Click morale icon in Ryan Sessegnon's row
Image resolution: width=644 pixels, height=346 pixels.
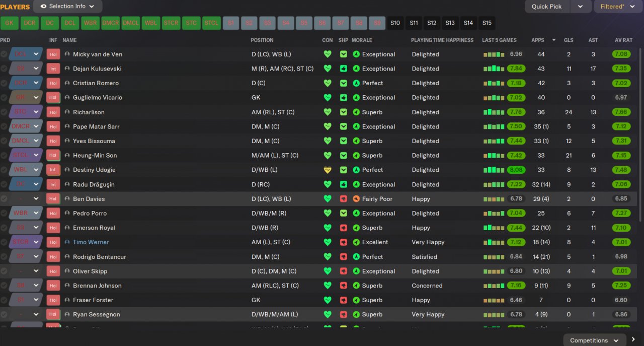(356, 314)
